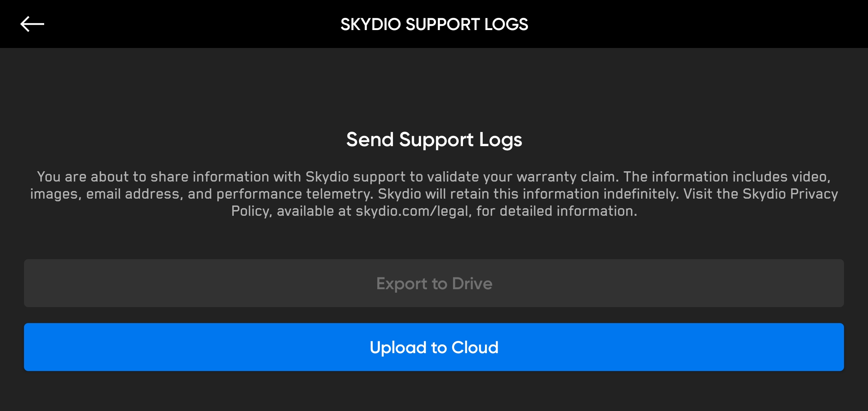Click the SKYDIO SUPPORT LOGS header title

tap(434, 24)
